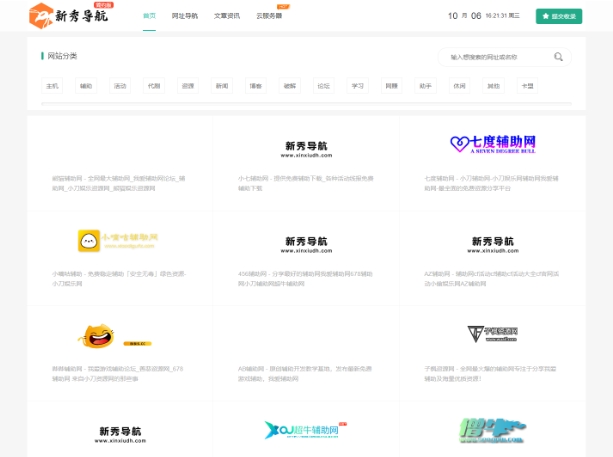613x457 pixels.
Task: Open the 网址导航 nav item
Action: (x=185, y=16)
